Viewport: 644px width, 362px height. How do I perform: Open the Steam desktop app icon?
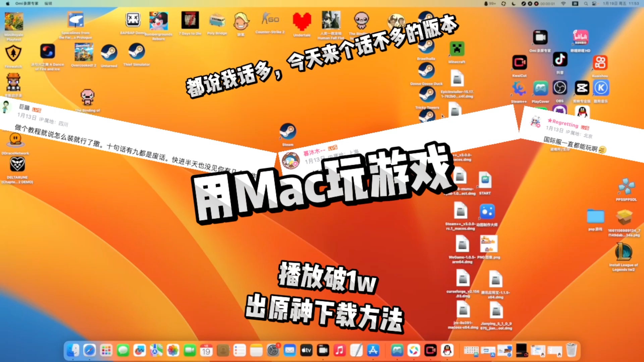(287, 132)
